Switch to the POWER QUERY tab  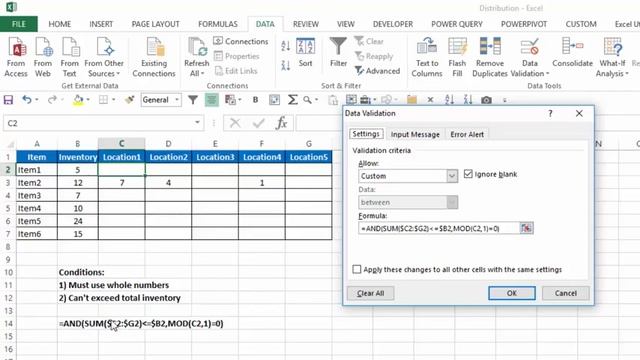[457, 24]
